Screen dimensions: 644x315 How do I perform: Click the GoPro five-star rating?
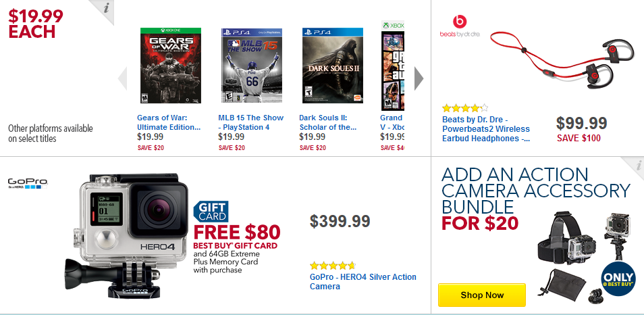333,265
